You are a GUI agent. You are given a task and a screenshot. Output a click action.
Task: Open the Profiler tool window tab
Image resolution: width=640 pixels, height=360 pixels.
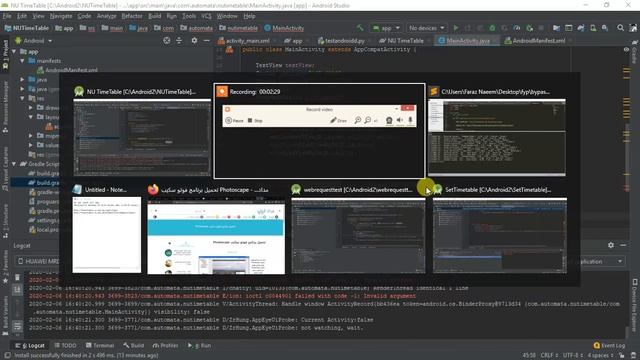(x=165, y=345)
